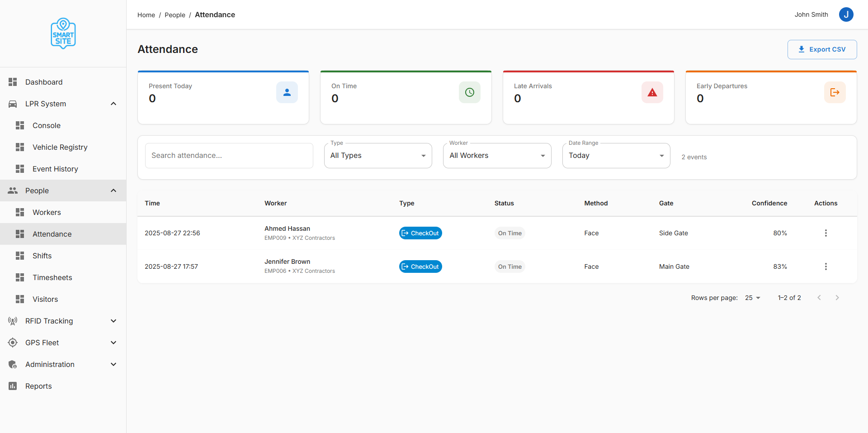This screenshot has width=868, height=433.
Task: Open actions menu for Ahmed Hassan row
Action: [x=826, y=233]
